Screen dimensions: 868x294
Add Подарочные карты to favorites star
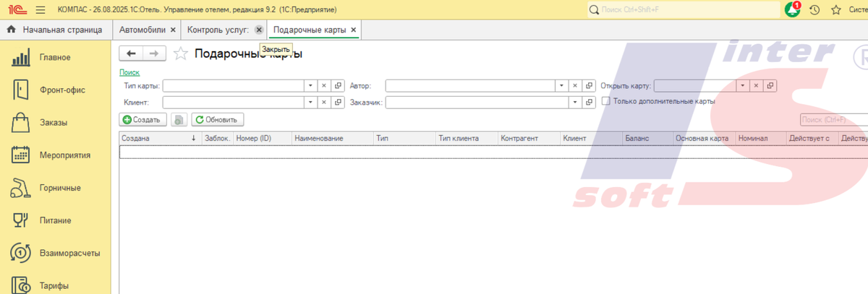point(181,53)
